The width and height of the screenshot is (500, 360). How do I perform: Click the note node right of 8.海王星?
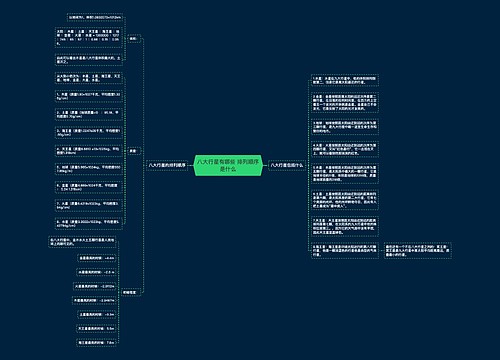418,250
